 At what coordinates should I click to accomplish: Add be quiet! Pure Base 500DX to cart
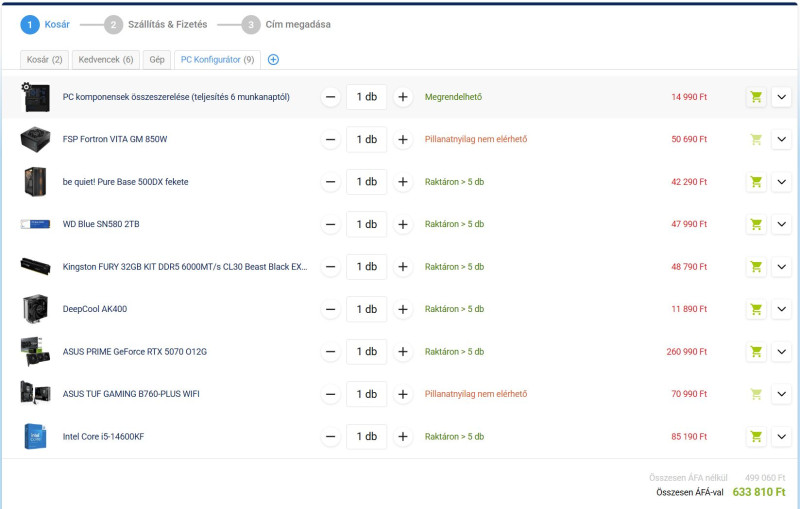click(x=756, y=182)
